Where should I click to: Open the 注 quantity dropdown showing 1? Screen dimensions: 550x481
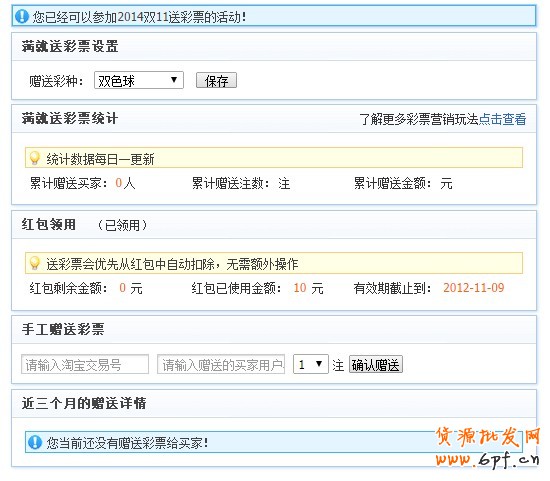[x=310, y=365]
